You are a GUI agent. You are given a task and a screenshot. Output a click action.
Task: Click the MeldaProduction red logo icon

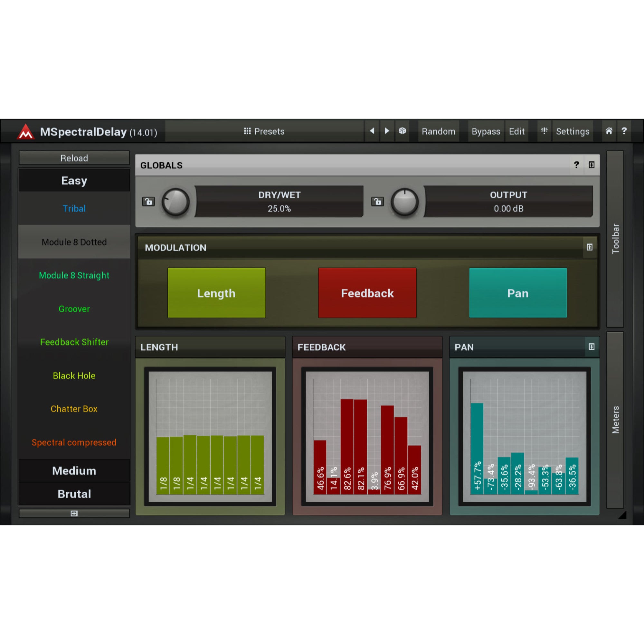(26, 132)
